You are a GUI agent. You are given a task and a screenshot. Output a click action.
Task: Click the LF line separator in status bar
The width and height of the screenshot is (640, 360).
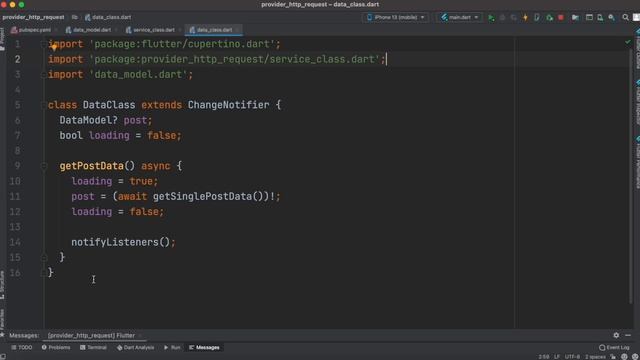557,357
